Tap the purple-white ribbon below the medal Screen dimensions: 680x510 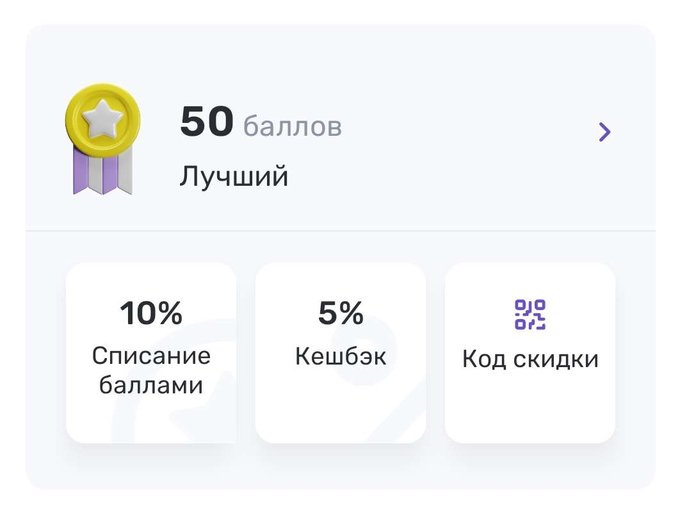(103, 171)
